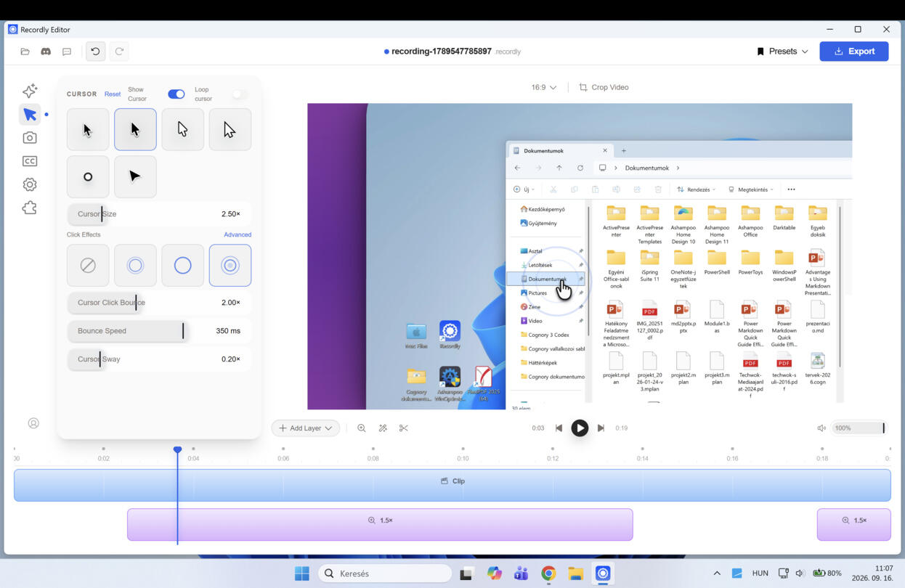
Task: Open the Add Layer dropdown
Action: pyautogui.click(x=306, y=428)
